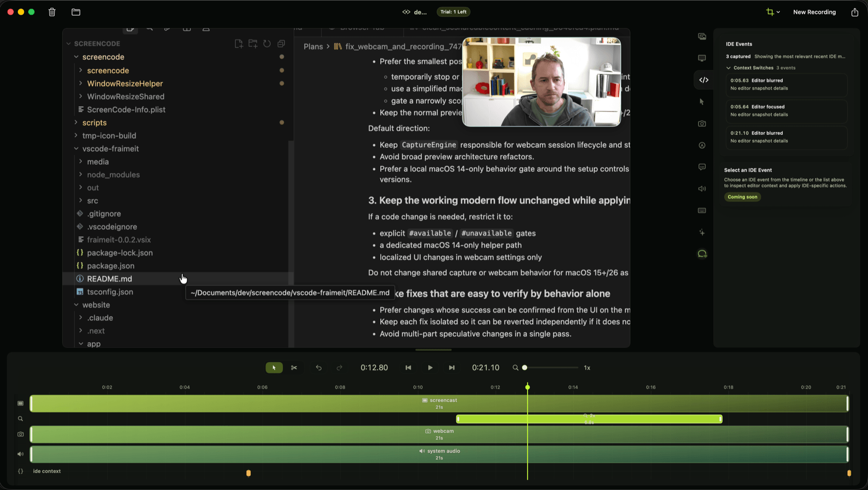The width and height of the screenshot is (868, 490).
Task: Redo the timeline edit
Action: point(340,368)
